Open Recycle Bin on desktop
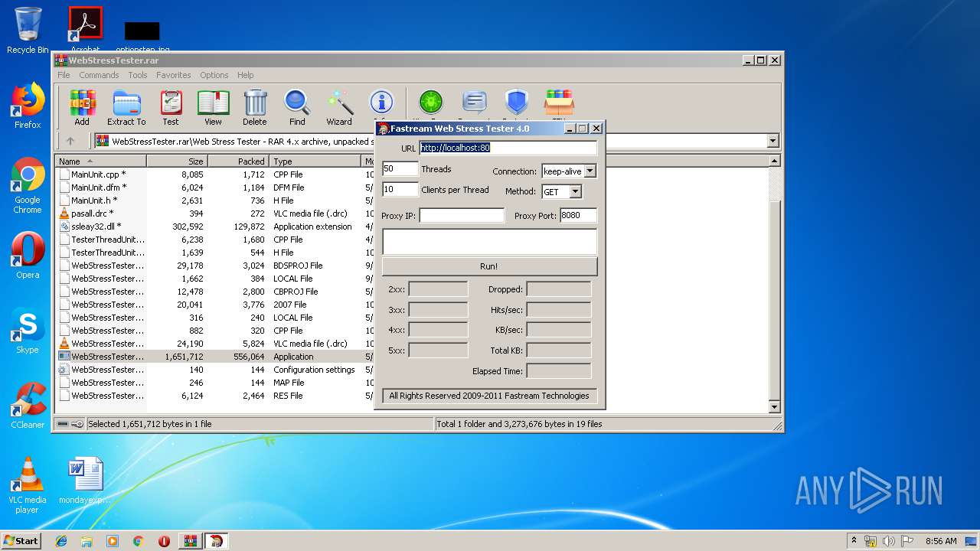This screenshot has width=980, height=551. 28,31
